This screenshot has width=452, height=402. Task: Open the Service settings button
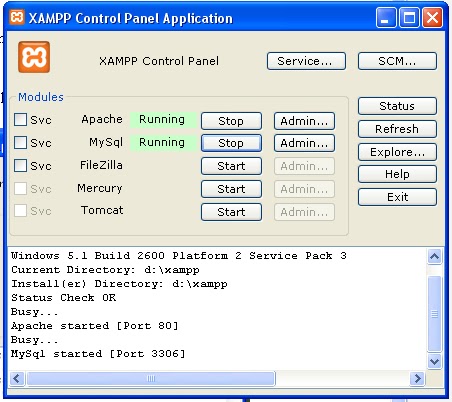click(x=306, y=61)
